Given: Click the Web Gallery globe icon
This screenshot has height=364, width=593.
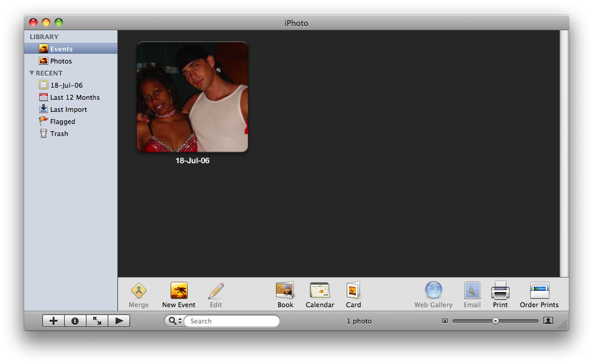Looking at the screenshot, I should [433, 291].
